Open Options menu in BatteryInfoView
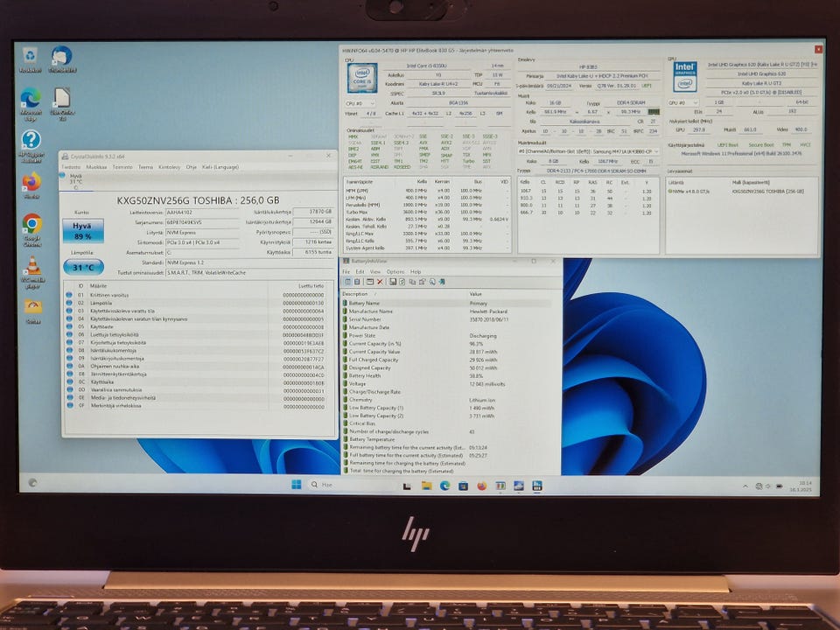Screen dimensions: 840x630 395,271
